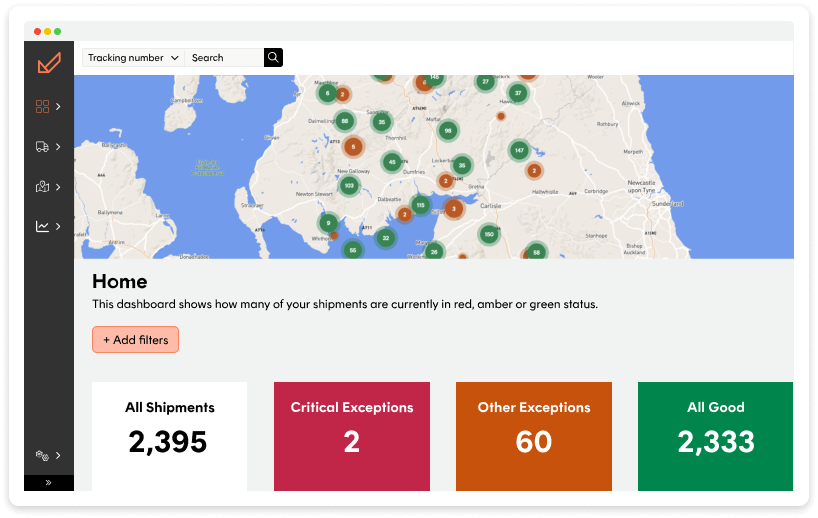This screenshot has width=818, height=518.
Task: Expand sidebar with double chevron icon
Action: pyautogui.click(x=49, y=483)
